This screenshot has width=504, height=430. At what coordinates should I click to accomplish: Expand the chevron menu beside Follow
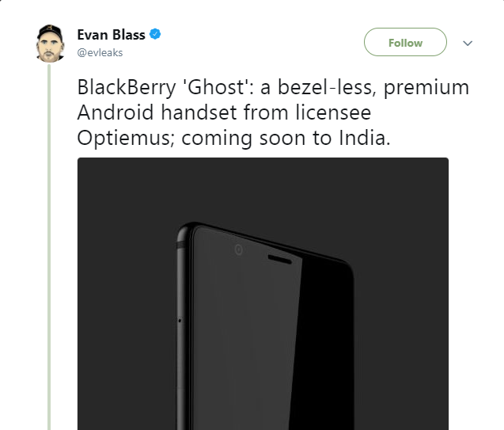pyautogui.click(x=468, y=43)
